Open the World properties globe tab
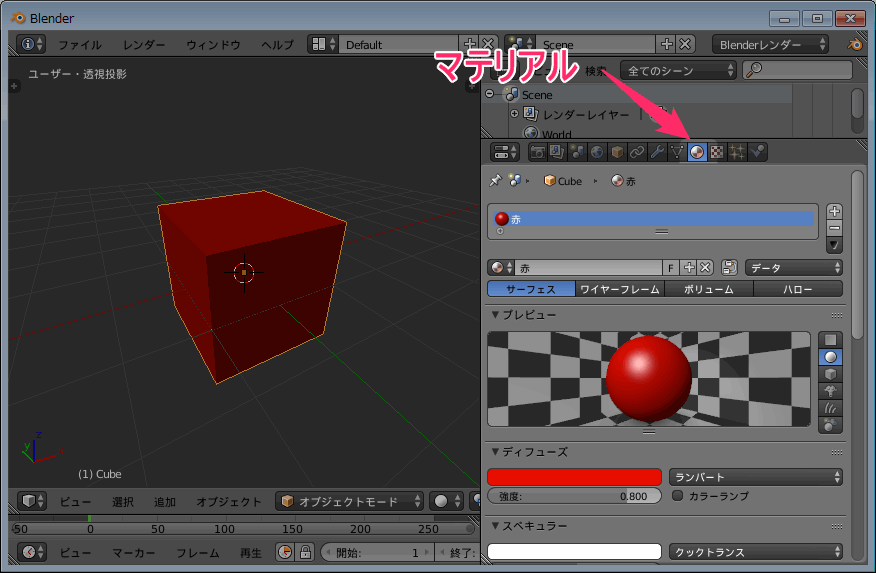 [597, 152]
